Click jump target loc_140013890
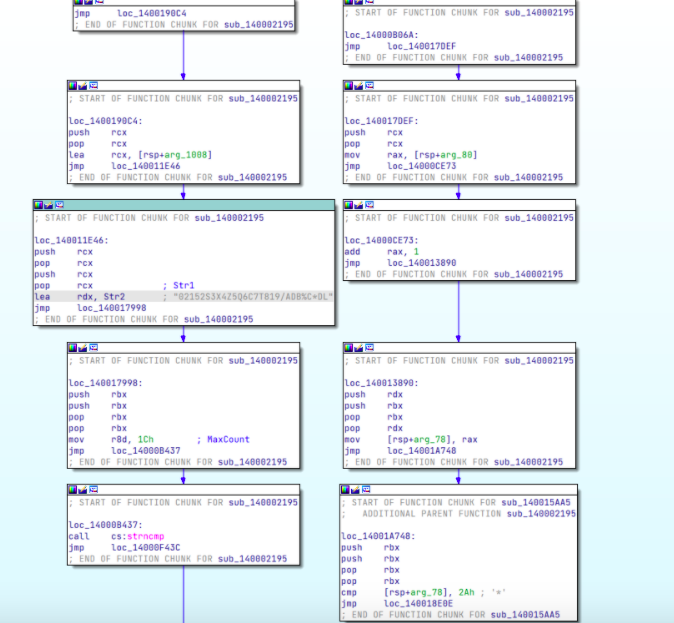The width and height of the screenshot is (674, 623). click(x=422, y=263)
